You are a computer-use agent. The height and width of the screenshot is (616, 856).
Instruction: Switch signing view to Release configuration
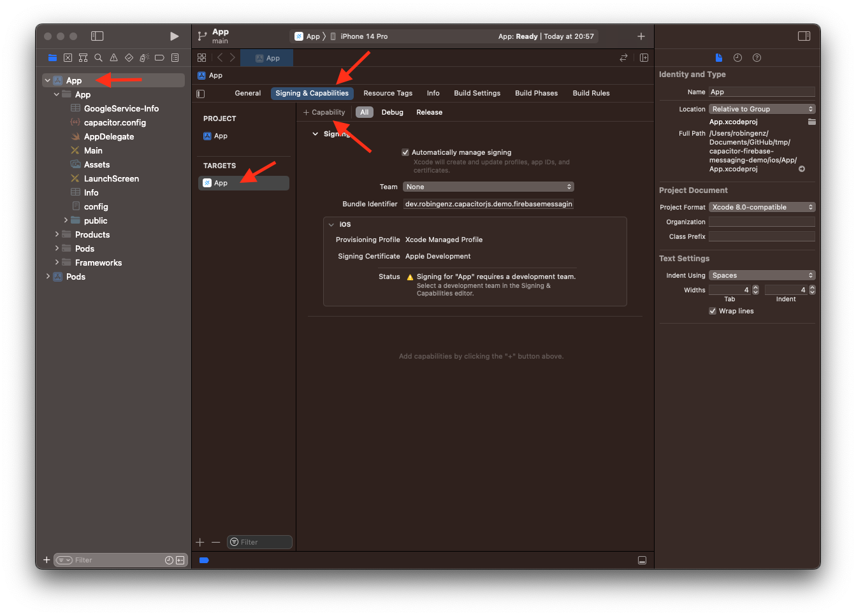coord(429,112)
